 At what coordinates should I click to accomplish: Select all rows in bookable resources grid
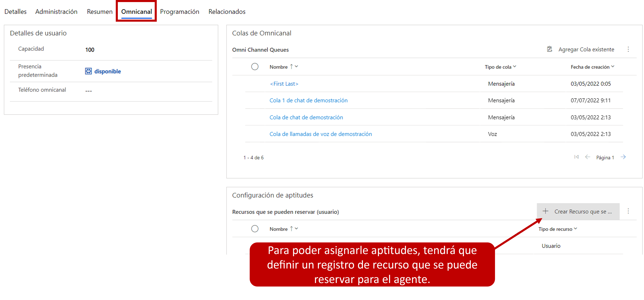[255, 229]
